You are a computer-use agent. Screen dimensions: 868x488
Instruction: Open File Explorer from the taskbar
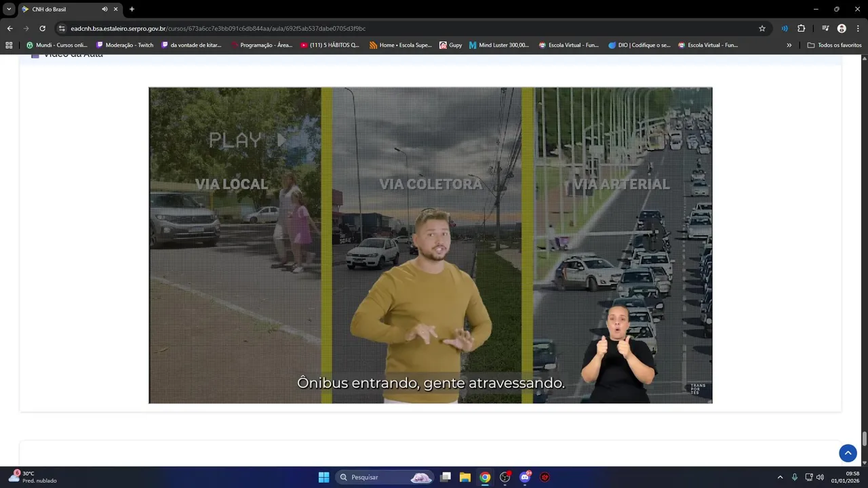(465, 477)
